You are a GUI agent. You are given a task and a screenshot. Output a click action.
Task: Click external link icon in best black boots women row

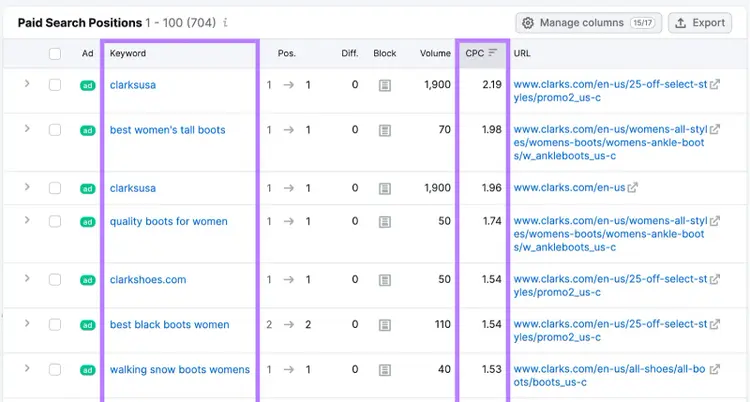pos(715,324)
